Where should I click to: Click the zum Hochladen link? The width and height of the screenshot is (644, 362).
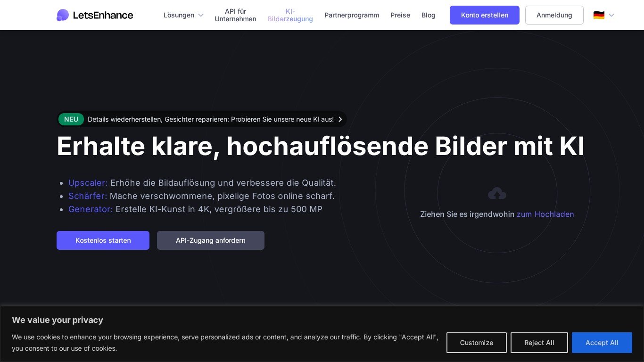pos(545,214)
